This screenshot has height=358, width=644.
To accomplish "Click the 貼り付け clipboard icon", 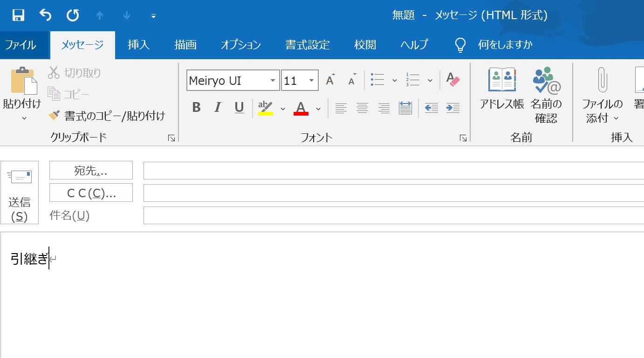I will point(23,80).
